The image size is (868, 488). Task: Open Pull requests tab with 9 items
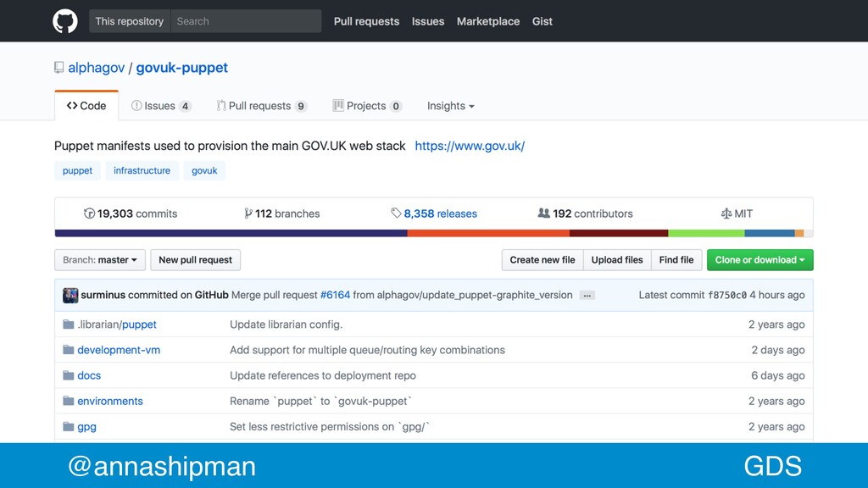click(262, 106)
